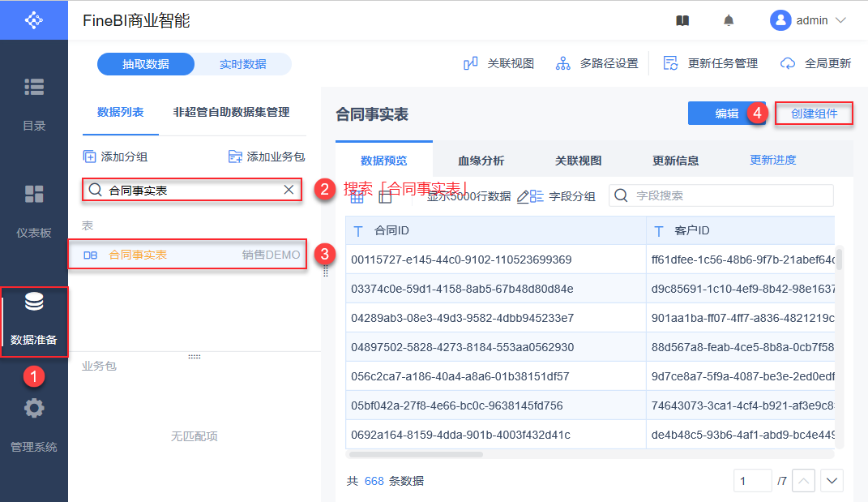Open 更新任务管理
The image size is (868, 502).
[x=710, y=64]
